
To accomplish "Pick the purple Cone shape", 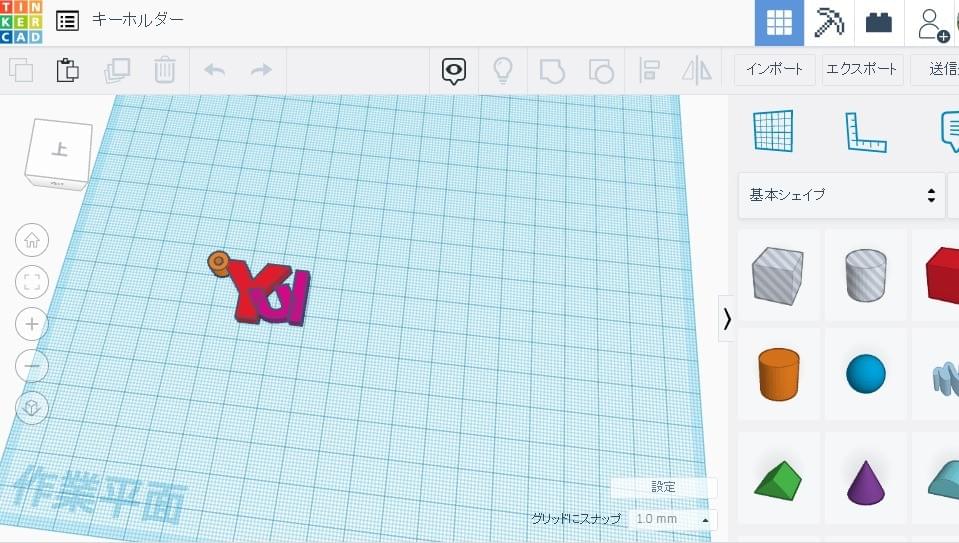I will pyautogui.click(x=865, y=480).
